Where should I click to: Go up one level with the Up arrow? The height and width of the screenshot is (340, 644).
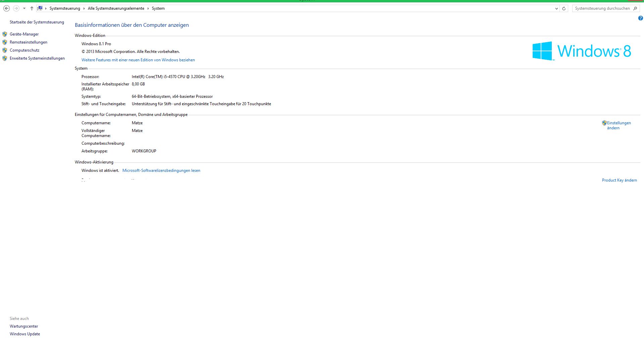(32, 8)
